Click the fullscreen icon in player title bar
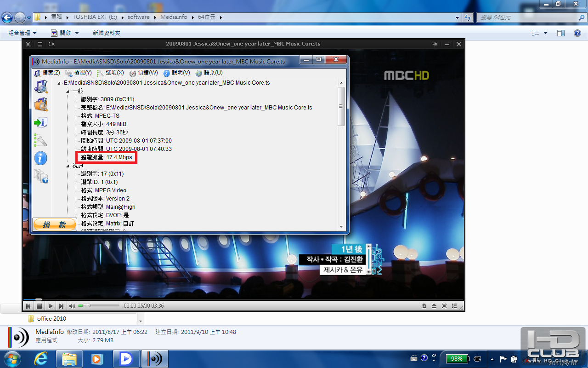Image resolution: width=588 pixels, height=368 pixels. tap(28, 44)
